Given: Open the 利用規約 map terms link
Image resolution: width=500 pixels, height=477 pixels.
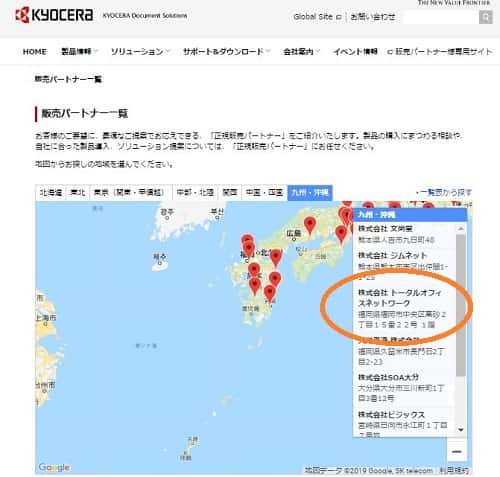Looking at the screenshot, I should [454, 470].
